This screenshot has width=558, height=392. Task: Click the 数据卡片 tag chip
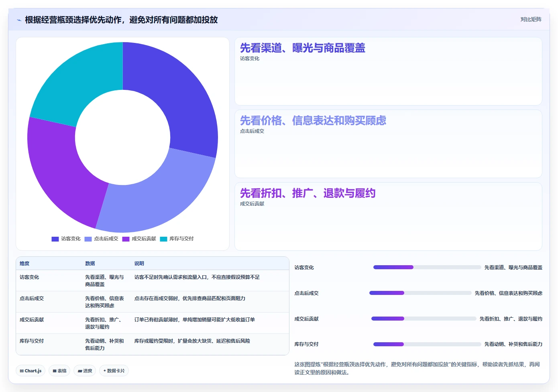pos(114,371)
